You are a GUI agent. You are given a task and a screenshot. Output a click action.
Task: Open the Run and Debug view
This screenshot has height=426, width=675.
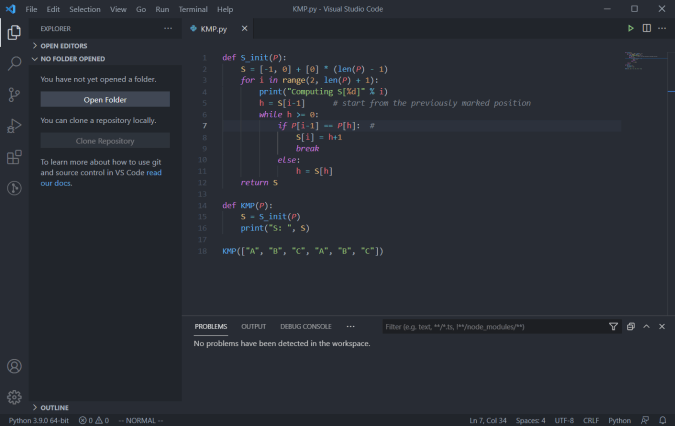(x=14, y=126)
